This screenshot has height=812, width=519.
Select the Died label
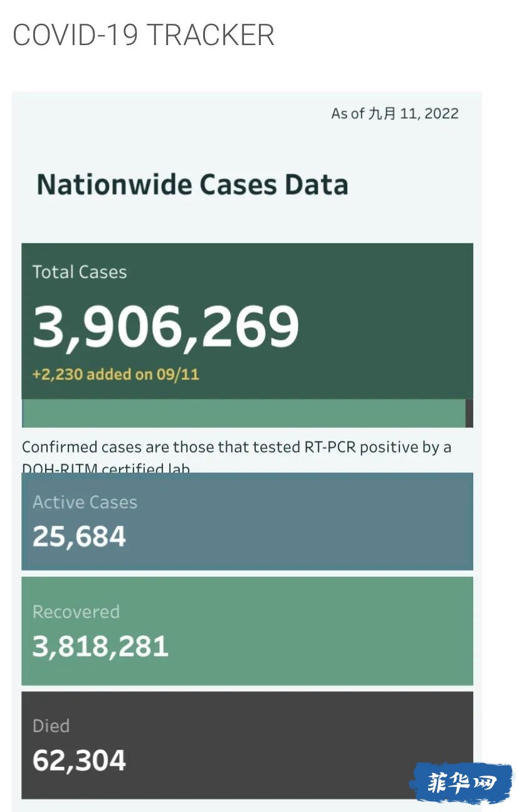(x=51, y=726)
